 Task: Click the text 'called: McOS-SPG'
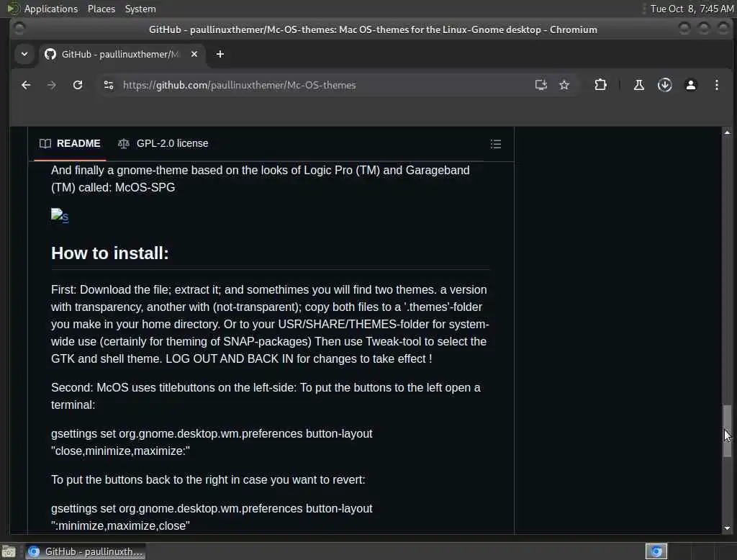click(x=127, y=187)
